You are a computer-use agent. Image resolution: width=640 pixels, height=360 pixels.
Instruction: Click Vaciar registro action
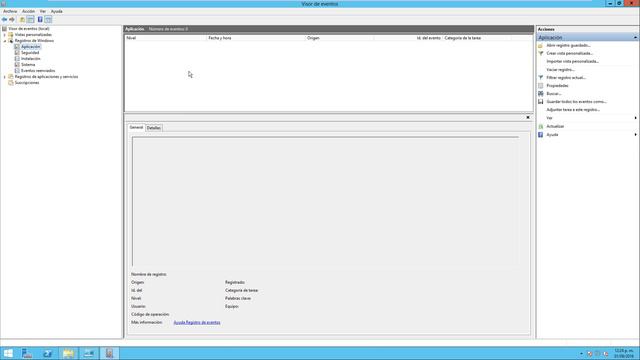(560, 70)
